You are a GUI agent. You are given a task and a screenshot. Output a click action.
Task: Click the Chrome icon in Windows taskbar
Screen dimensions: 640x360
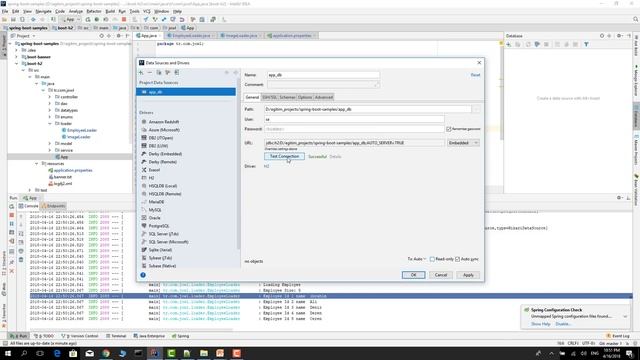(106, 353)
